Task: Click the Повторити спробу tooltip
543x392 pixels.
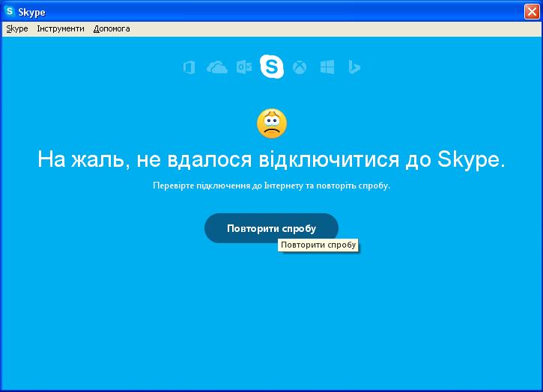Action: pyautogui.click(x=318, y=245)
